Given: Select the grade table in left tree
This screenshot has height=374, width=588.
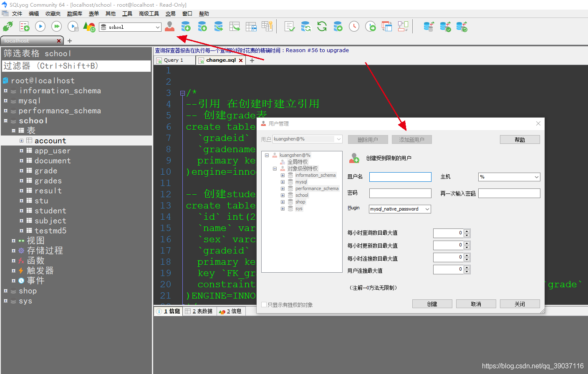Looking at the screenshot, I should tap(46, 171).
